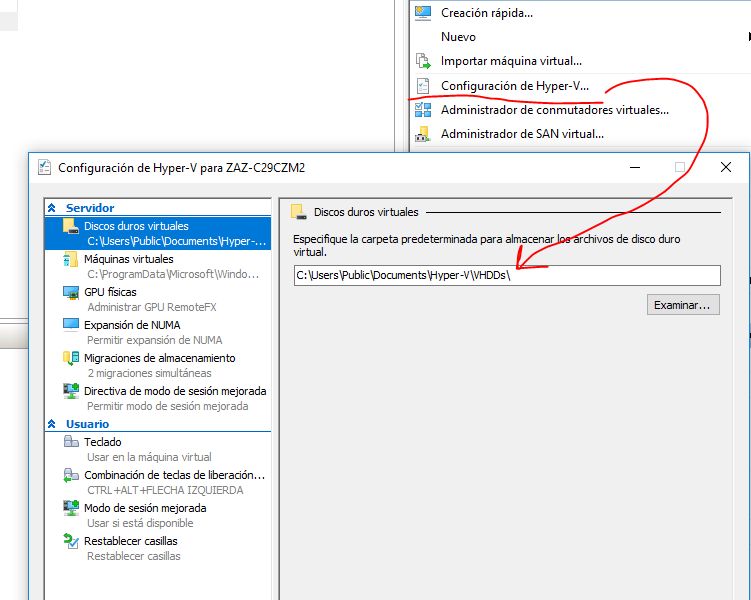751x600 pixels.
Task: Click the virtual switch manager icon
Action: (423, 110)
